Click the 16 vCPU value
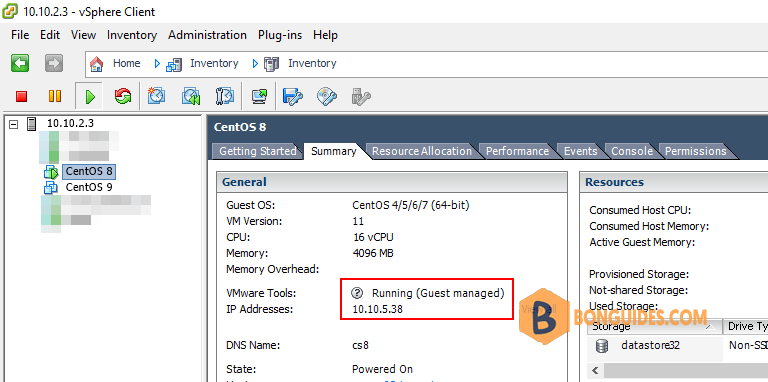 coord(373,238)
